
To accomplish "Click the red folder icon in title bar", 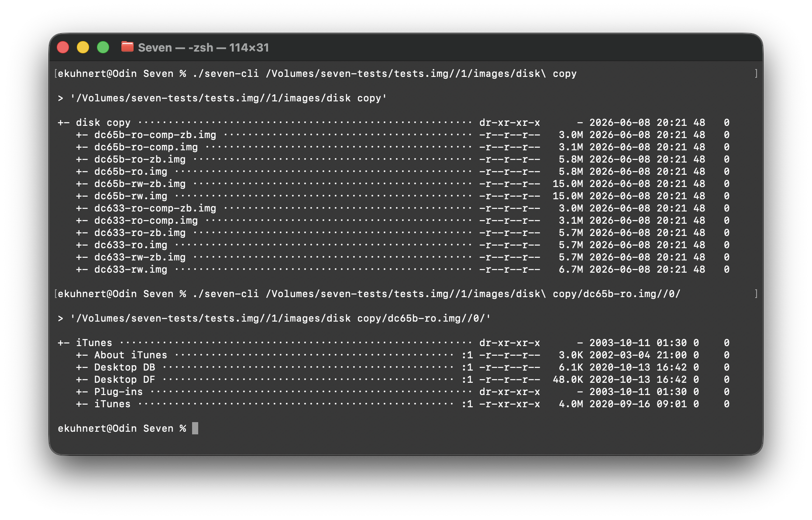I will tap(127, 46).
